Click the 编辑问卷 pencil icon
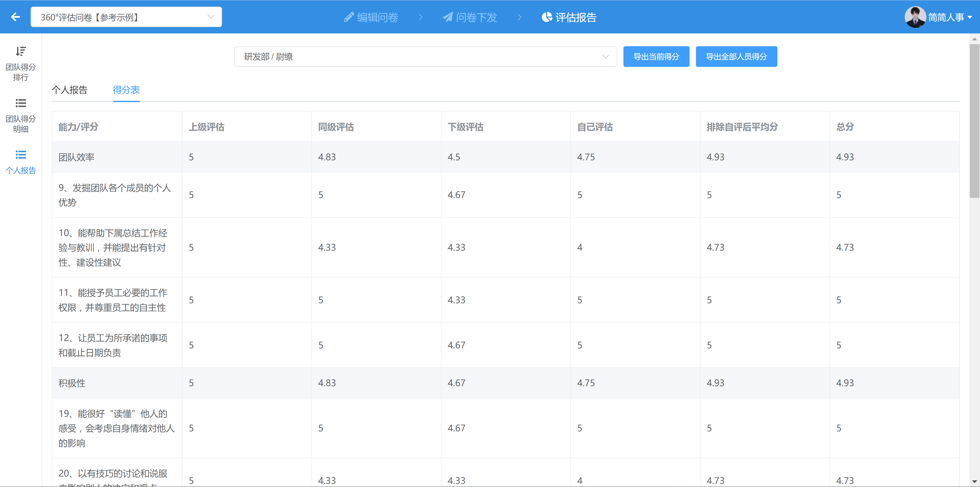The image size is (980, 487). pos(348,17)
